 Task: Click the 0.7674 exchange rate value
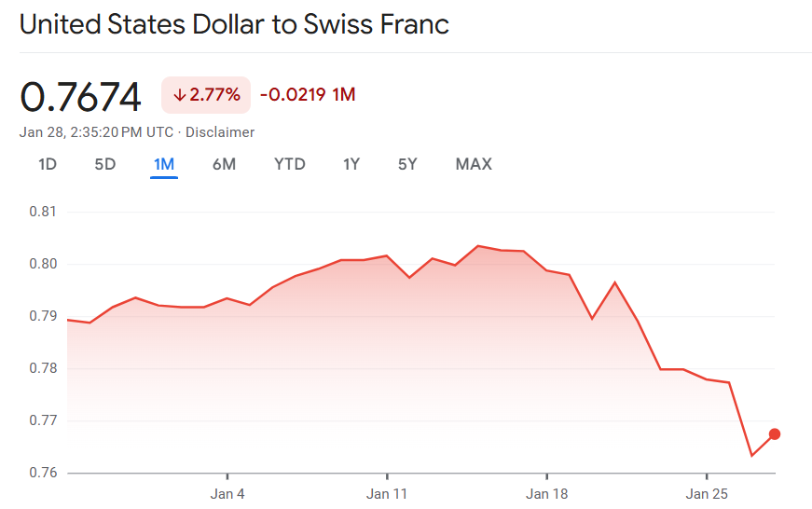pyautogui.click(x=80, y=97)
